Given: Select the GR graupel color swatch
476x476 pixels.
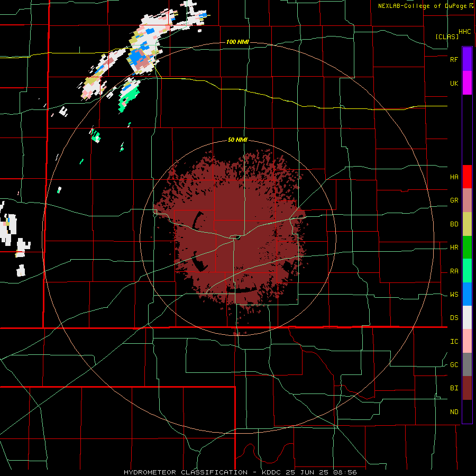Looking at the screenshot, I should (x=467, y=200).
